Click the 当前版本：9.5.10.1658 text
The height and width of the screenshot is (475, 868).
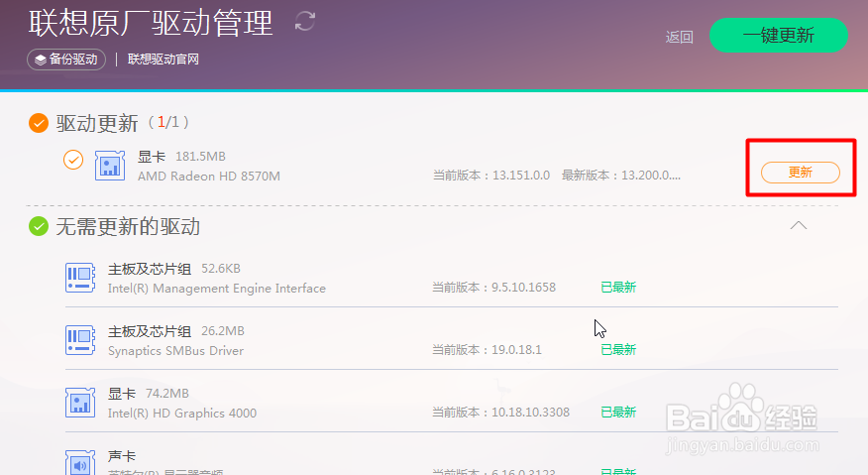tap(493, 288)
